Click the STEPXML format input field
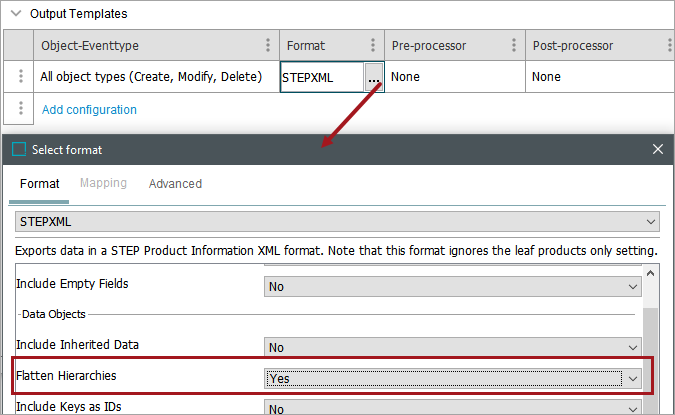The height and width of the screenshot is (415, 675). [x=330, y=221]
